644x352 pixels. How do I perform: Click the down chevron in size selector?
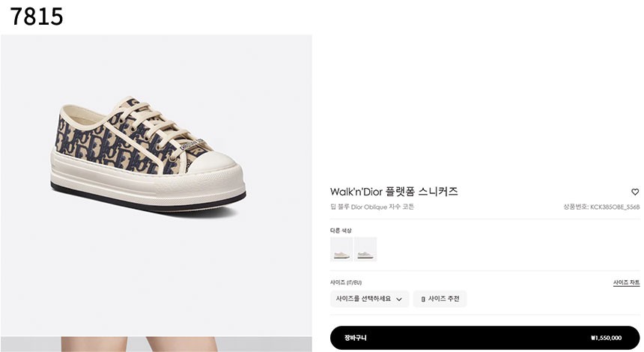tap(399, 300)
